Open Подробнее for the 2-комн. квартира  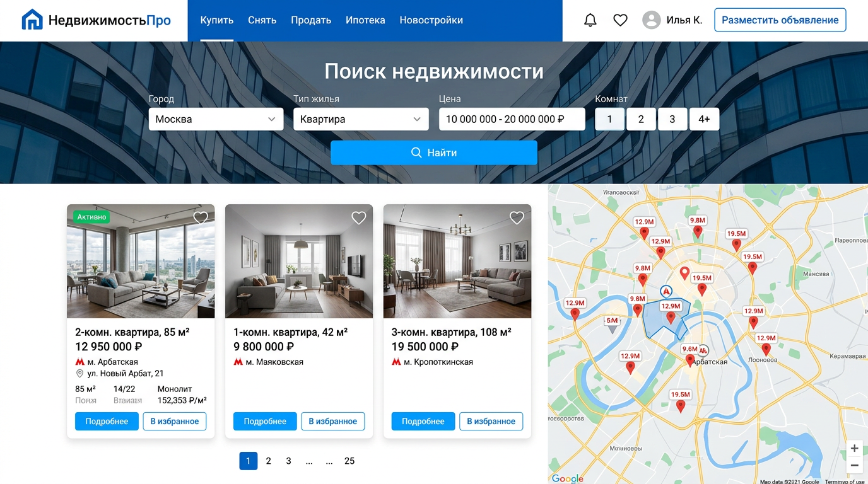tap(107, 422)
